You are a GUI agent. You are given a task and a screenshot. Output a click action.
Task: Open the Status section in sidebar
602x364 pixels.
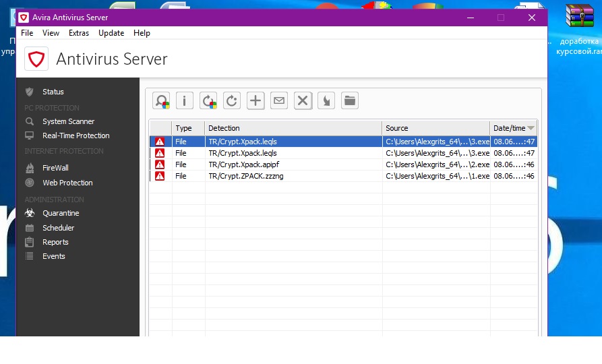click(53, 92)
